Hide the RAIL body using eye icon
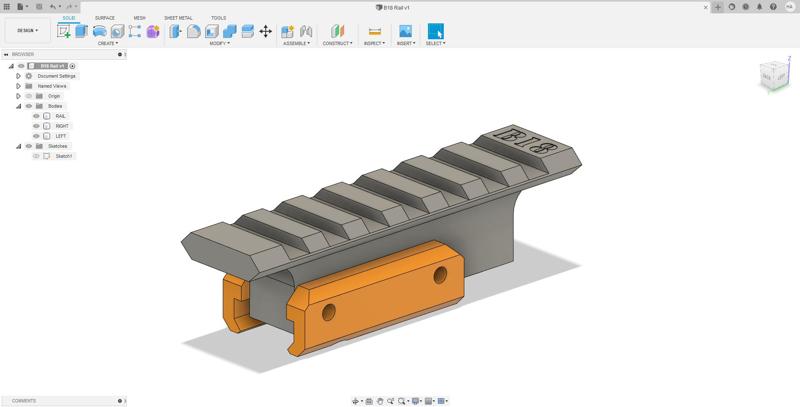This screenshot has height=407, width=800. click(x=37, y=116)
